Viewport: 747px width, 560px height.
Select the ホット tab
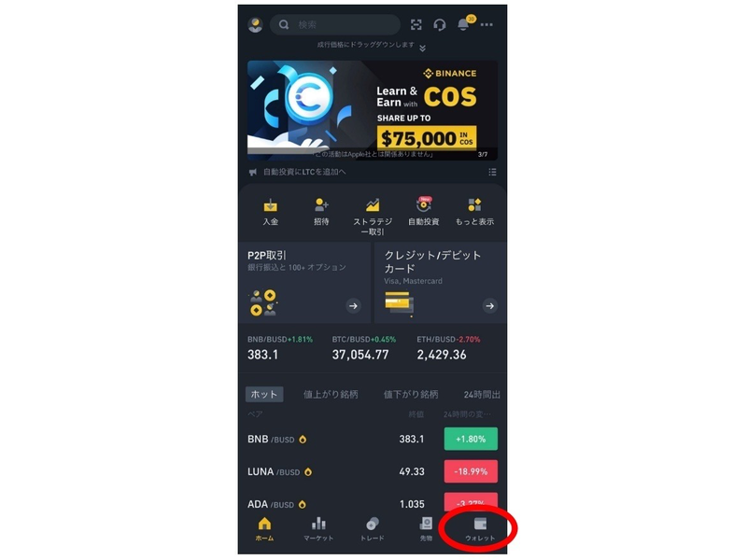point(264,394)
